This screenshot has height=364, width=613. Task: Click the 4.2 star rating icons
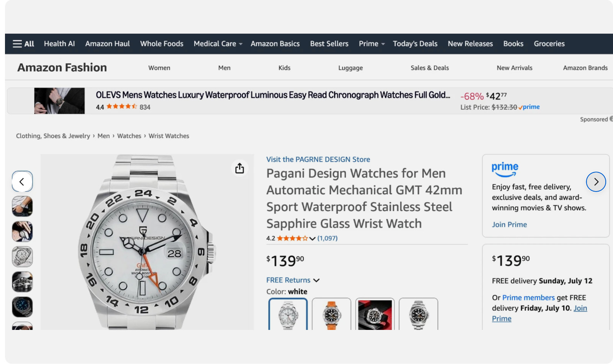tap(292, 238)
